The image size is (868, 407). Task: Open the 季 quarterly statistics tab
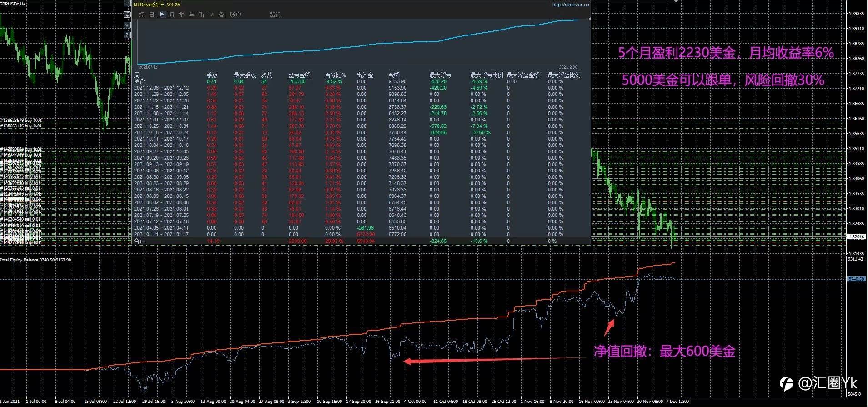pyautogui.click(x=182, y=15)
